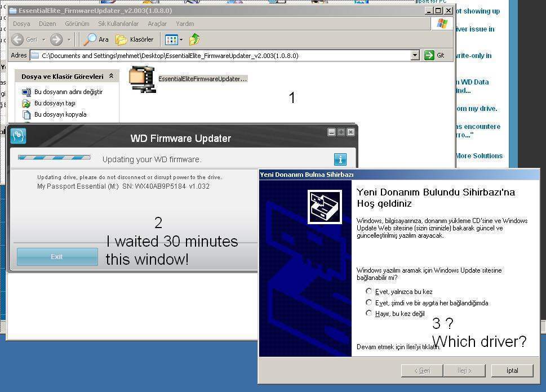Open the address bar dropdown arrow

pos(415,55)
